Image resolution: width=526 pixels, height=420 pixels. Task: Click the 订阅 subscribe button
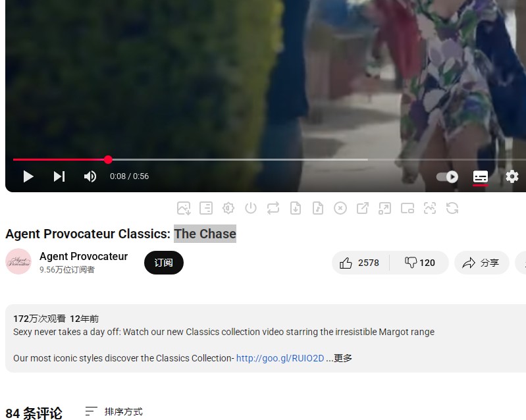[164, 263]
